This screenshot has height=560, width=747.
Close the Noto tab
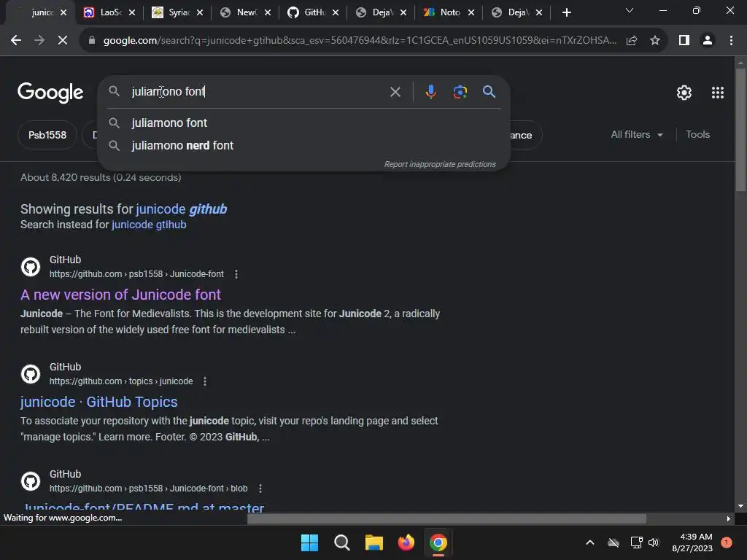(471, 13)
